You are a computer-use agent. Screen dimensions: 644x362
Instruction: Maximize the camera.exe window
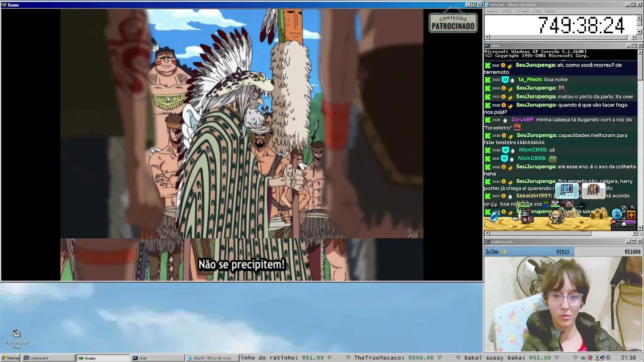[x=634, y=242]
